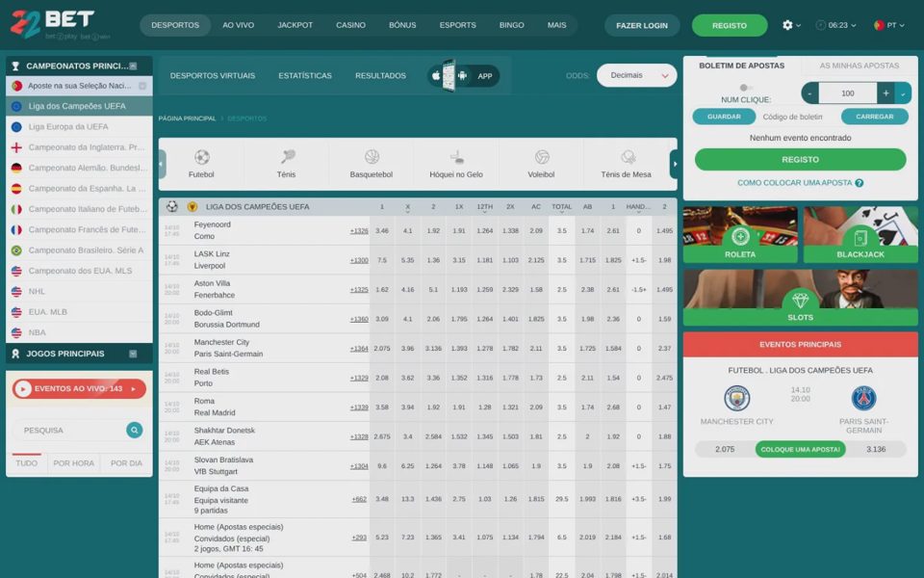Viewport: 924px width, 578px height.
Task: Click the Germany flag icon
Action: [x=16, y=168]
